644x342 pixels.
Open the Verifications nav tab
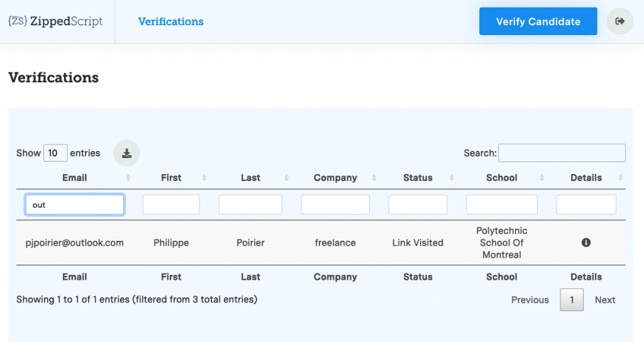170,21
